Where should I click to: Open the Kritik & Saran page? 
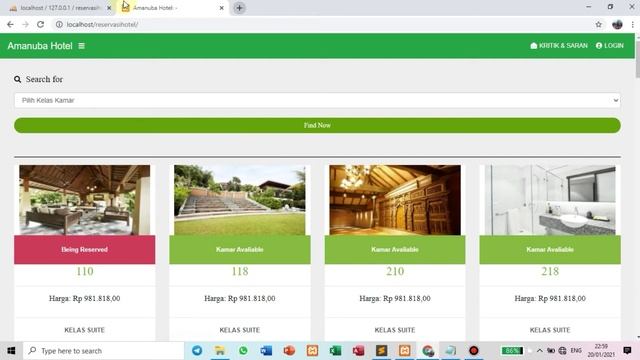pyautogui.click(x=559, y=45)
